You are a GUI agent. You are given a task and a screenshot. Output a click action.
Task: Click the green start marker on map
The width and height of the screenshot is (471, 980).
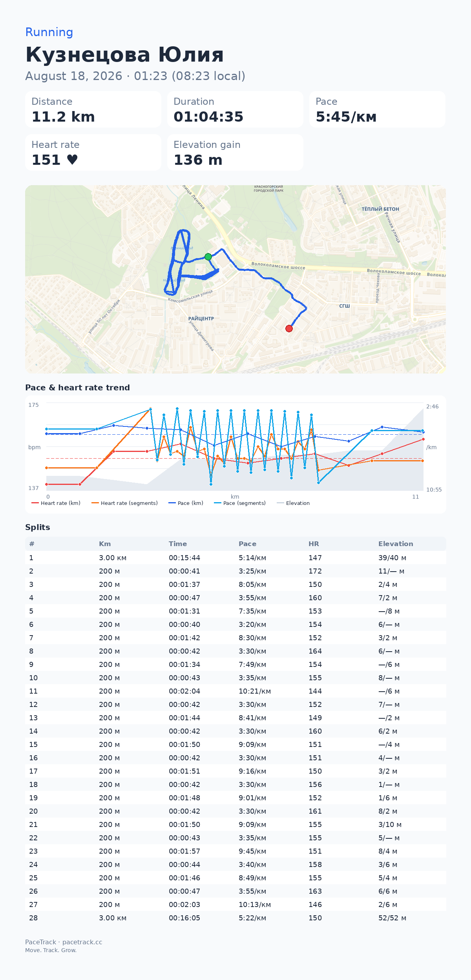pos(208,257)
